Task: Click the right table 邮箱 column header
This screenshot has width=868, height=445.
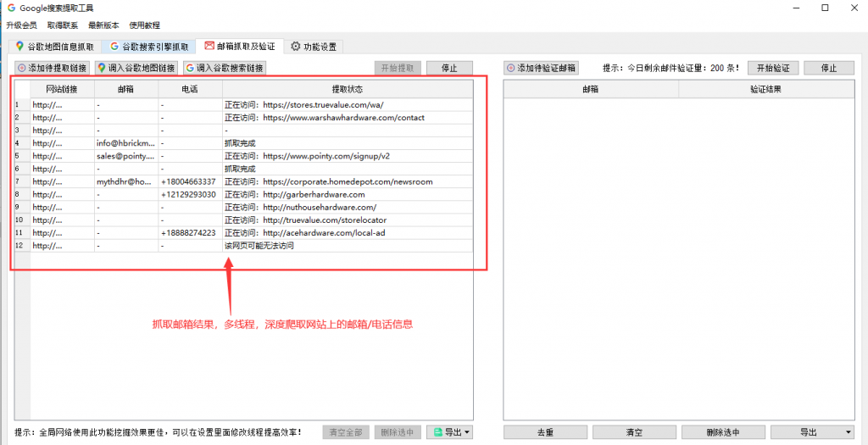Action: [591, 89]
